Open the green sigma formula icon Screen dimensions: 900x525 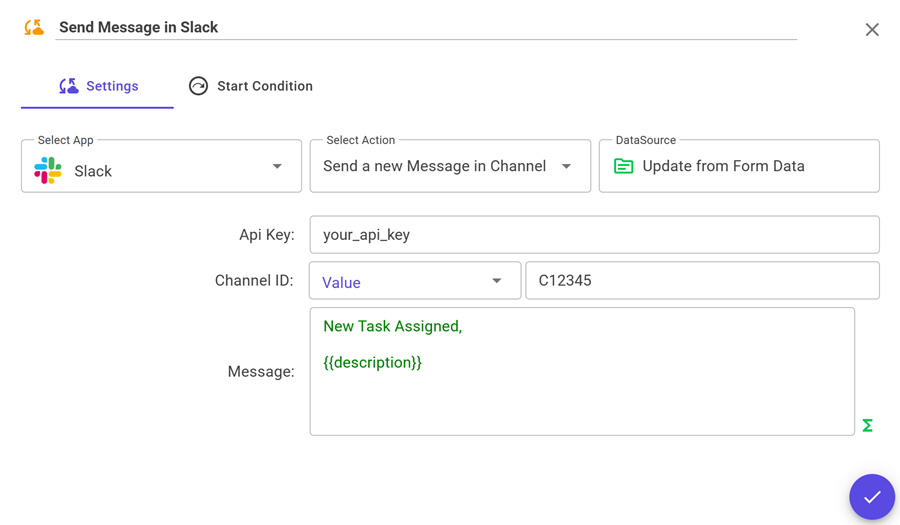pos(867,426)
